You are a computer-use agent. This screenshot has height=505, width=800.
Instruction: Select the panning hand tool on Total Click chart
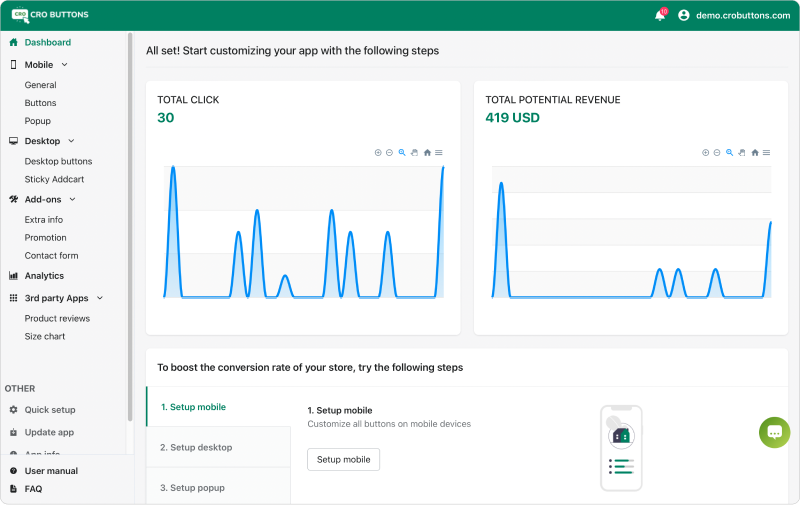[x=414, y=153]
